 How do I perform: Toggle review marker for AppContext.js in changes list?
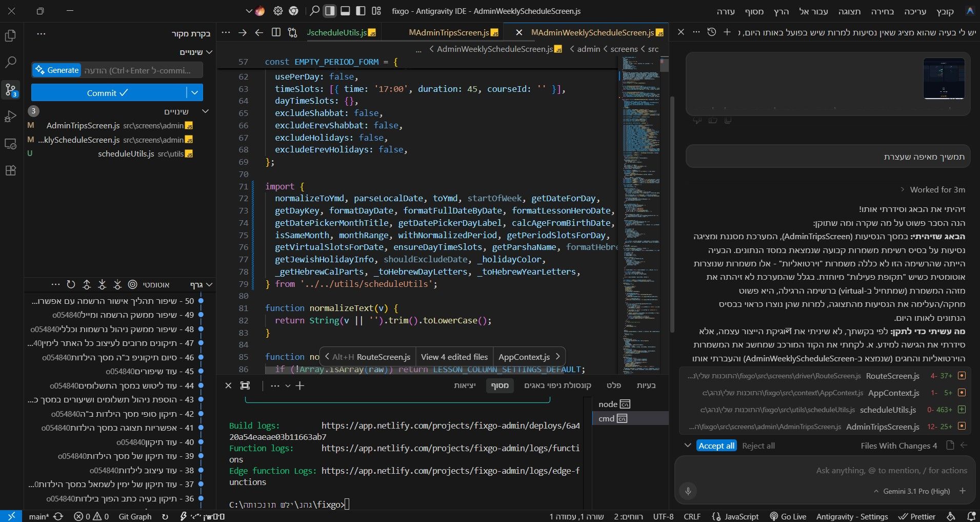pyautogui.click(x=962, y=393)
